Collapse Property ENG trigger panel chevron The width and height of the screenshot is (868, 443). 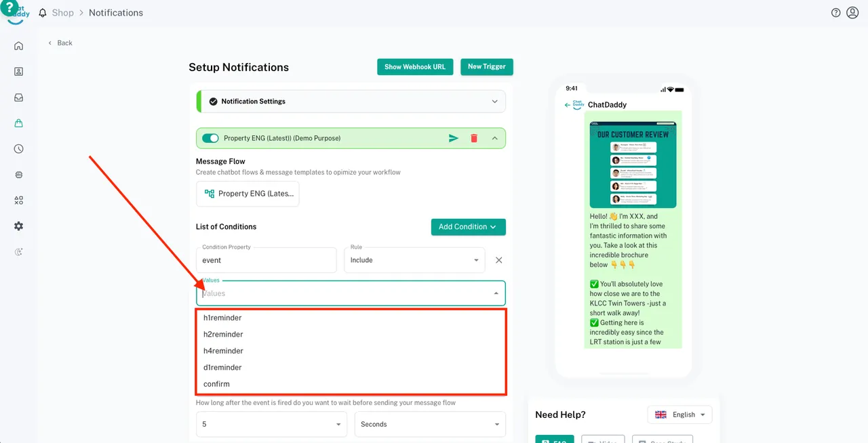click(x=494, y=138)
